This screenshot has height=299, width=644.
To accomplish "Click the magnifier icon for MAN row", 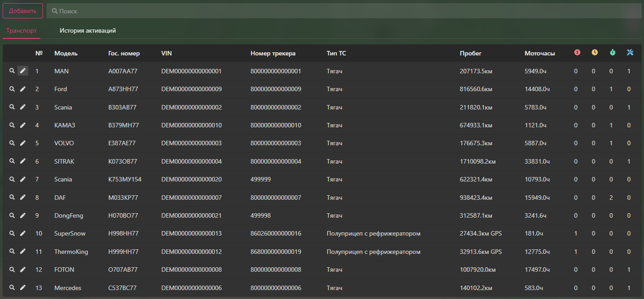I will [12, 71].
